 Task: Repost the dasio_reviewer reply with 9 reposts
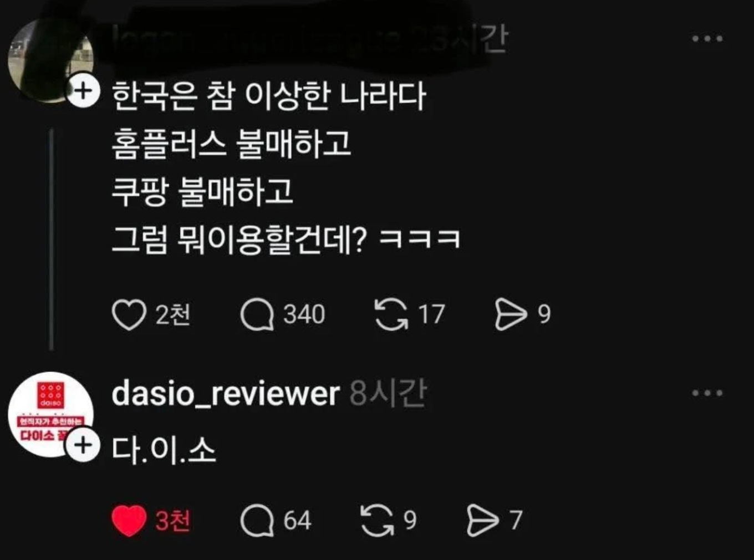(377, 521)
